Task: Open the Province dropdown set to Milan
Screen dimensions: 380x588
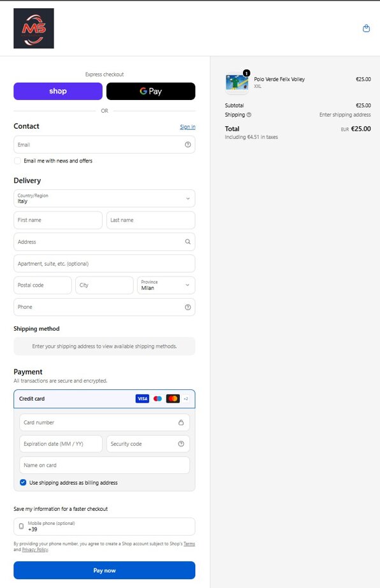Action: [x=166, y=285]
